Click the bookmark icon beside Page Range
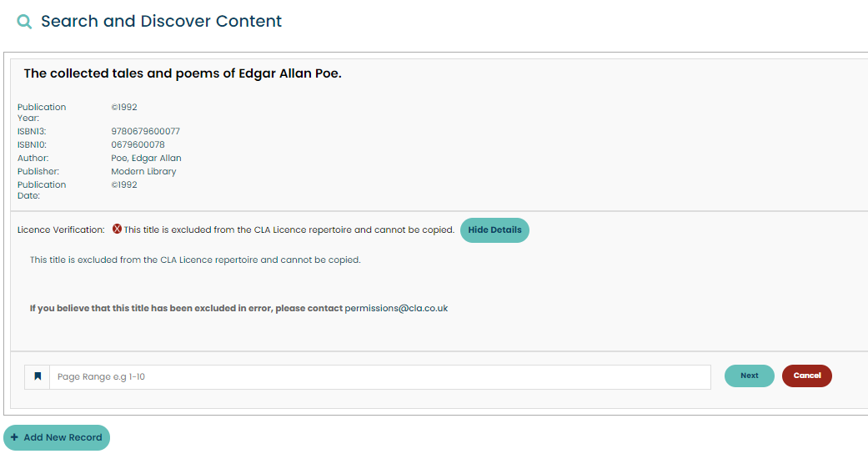The width and height of the screenshot is (868, 474). pyautogui.click(x=38, y=376)
